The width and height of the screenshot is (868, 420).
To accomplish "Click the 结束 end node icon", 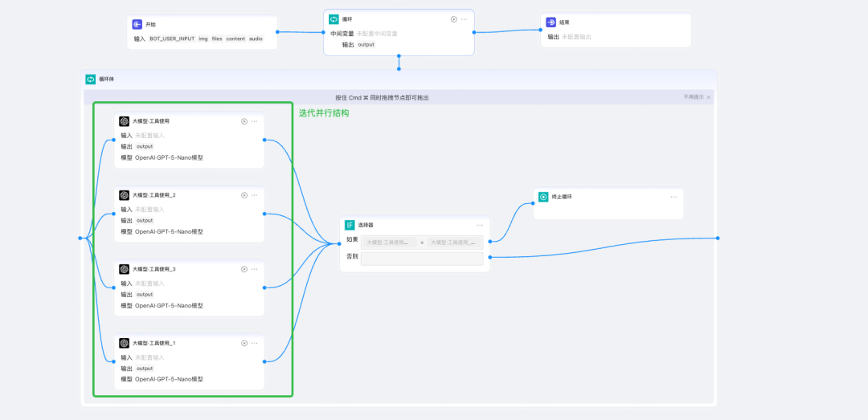I will (x=551, y=22).
